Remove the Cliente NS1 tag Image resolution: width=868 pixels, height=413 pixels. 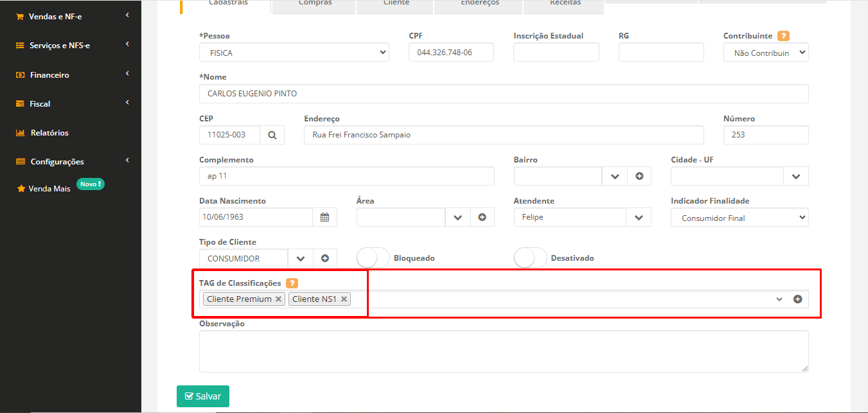344,299
